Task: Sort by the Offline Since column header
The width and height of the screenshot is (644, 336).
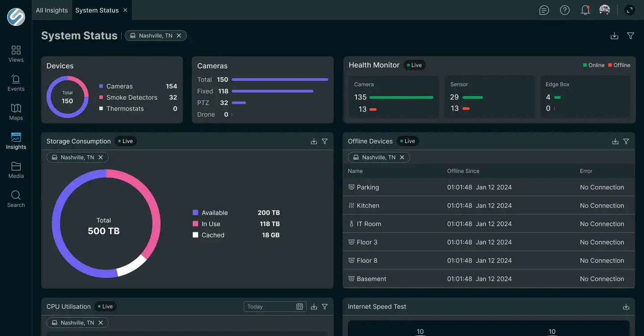Action: tap(463, 171)
